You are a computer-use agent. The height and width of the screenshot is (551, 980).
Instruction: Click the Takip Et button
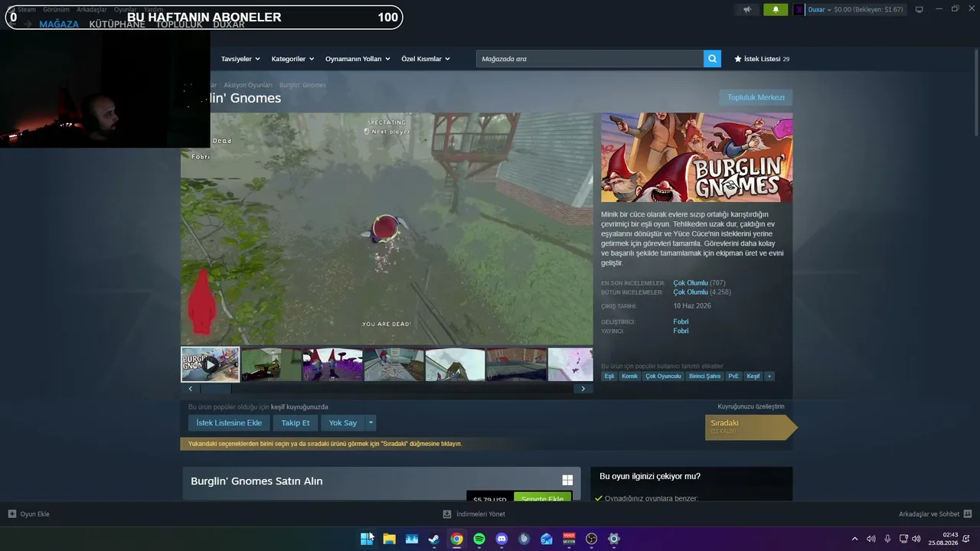296,422
